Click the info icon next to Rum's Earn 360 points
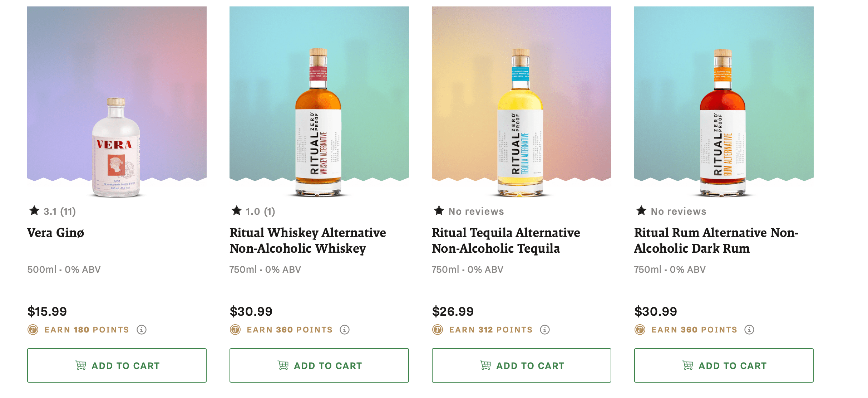This screenshot has width=868, height=398. 748,330
